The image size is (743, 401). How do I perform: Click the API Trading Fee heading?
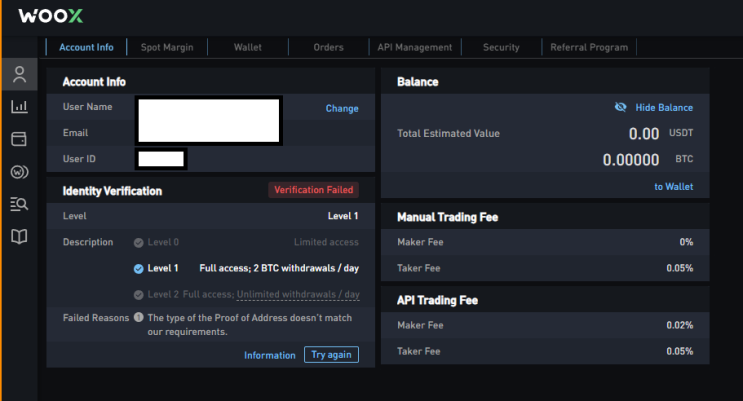pos(437,301)
